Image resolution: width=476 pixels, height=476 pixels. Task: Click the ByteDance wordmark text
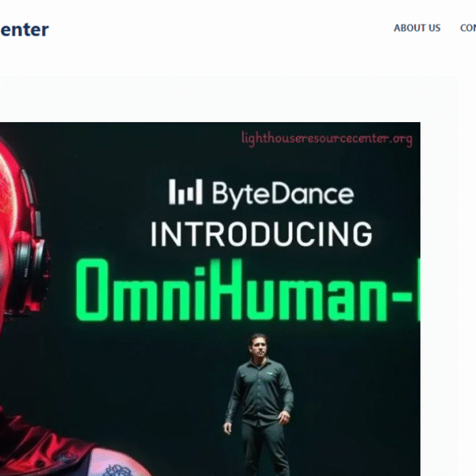[x=283, y=194]
